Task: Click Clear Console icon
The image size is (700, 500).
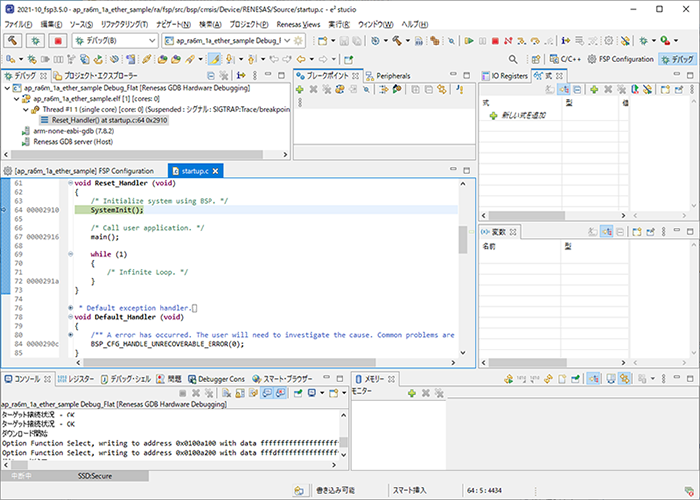Action: click(x=227, y=393)
